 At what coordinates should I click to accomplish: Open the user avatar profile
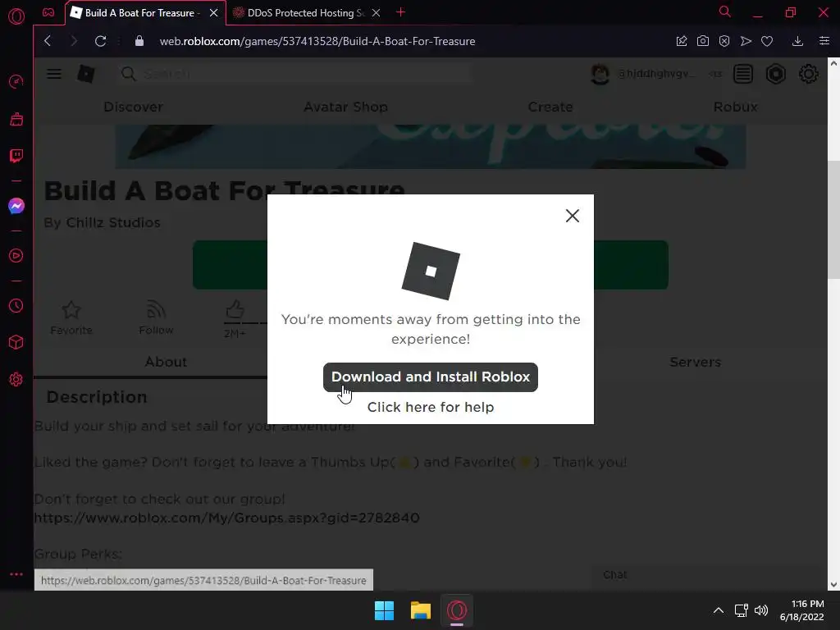point(600,74)
